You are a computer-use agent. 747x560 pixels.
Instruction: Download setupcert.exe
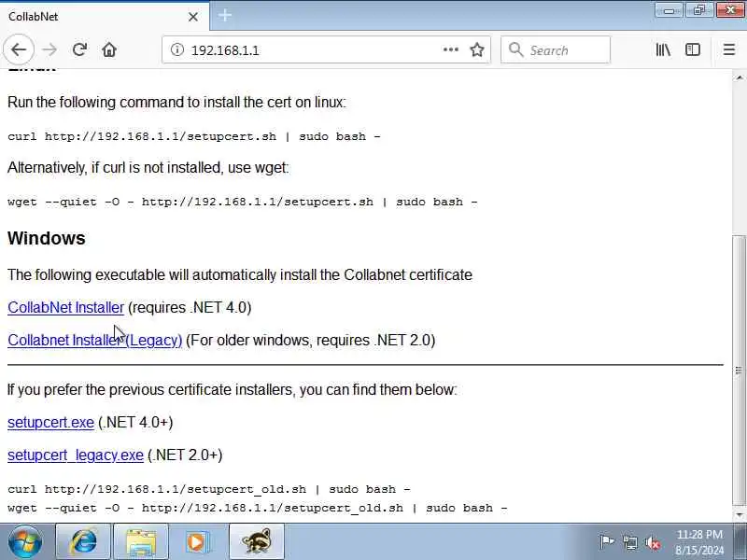(x=50, y=423)
